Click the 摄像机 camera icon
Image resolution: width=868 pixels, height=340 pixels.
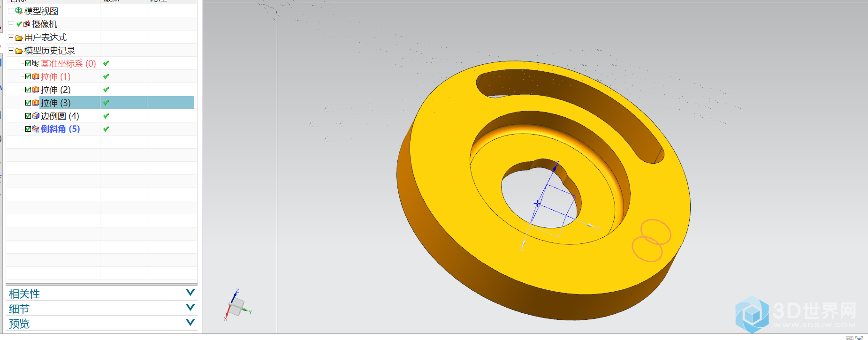(x=27, y=24)
